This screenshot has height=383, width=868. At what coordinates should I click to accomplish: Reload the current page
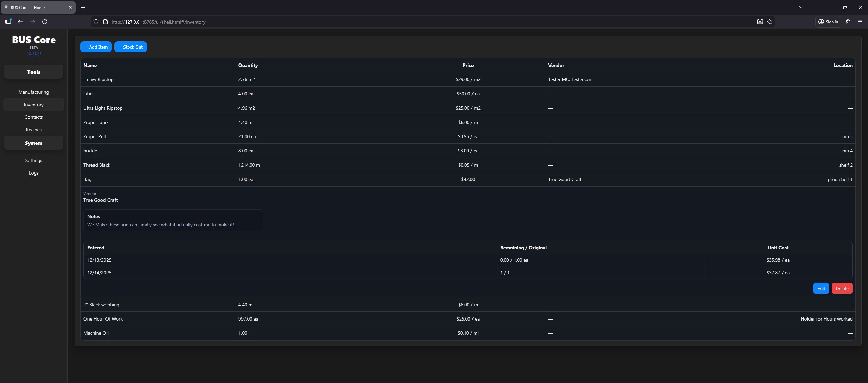coord(45,22)
